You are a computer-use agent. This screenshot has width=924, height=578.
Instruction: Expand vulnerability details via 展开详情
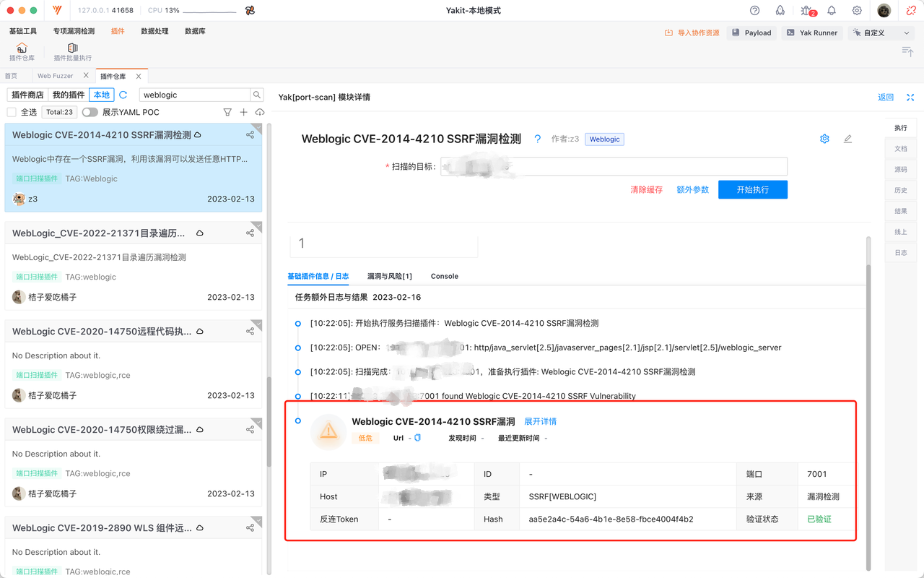pyautogui.click(x=540, y=421)
